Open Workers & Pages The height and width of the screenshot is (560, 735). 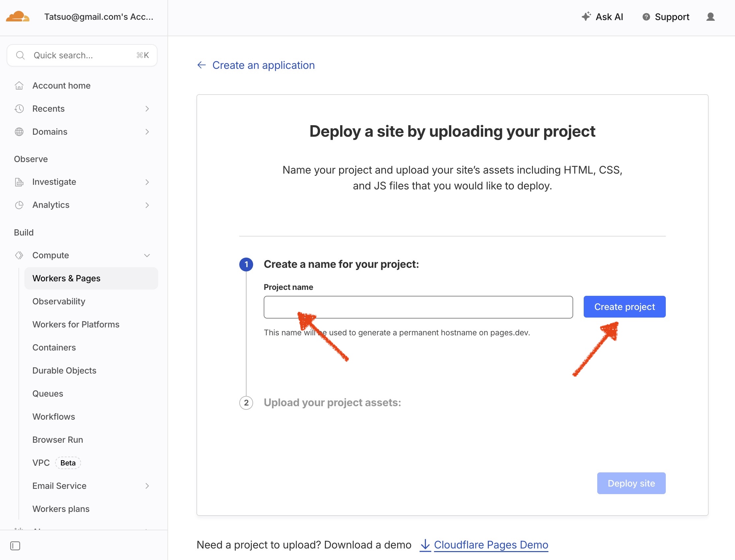[x=91, y=278]
